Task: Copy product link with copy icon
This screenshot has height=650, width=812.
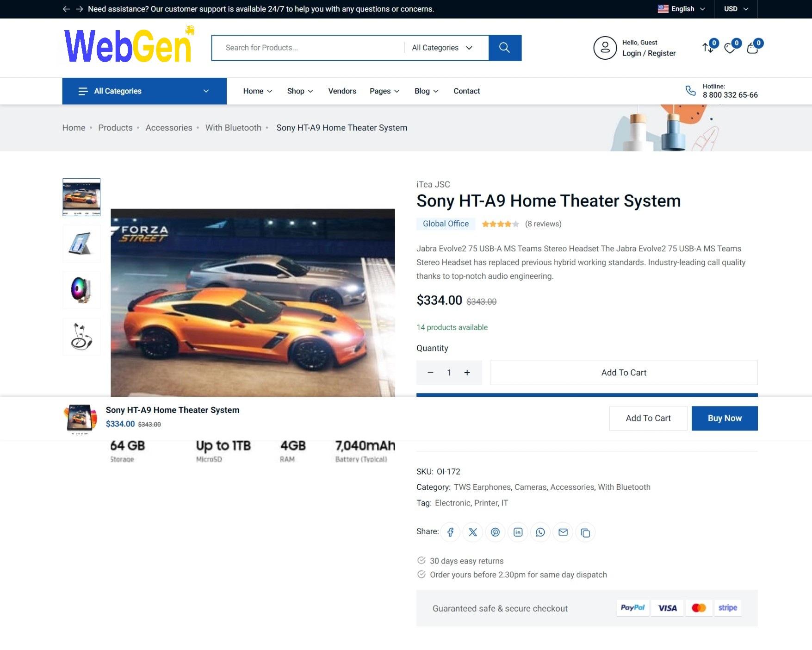Action: (585, 532)
